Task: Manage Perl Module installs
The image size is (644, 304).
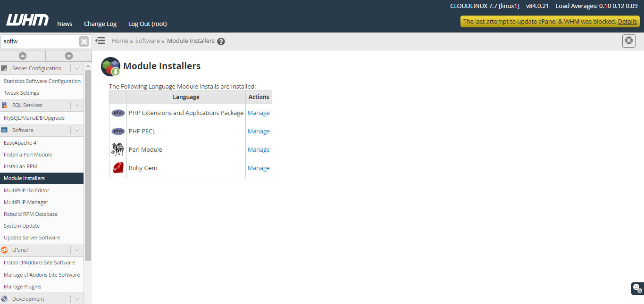Action: click(259, 150)
